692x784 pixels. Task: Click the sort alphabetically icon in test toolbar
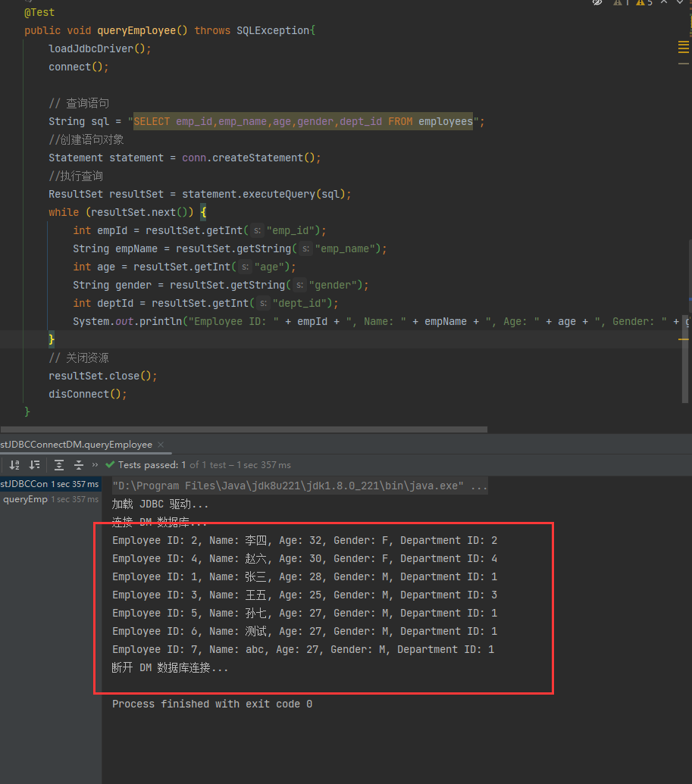point(14,465)
